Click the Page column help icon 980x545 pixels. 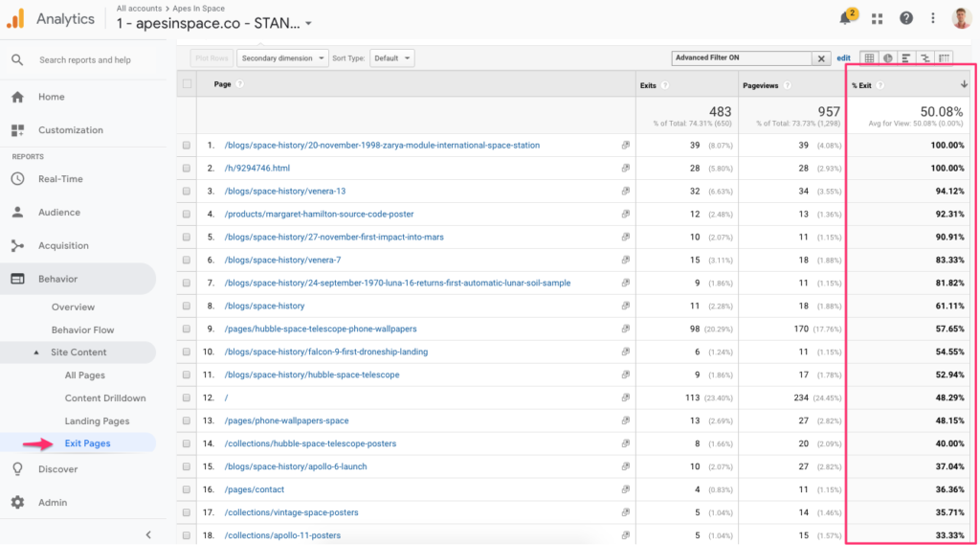click(x=240, y=84)
